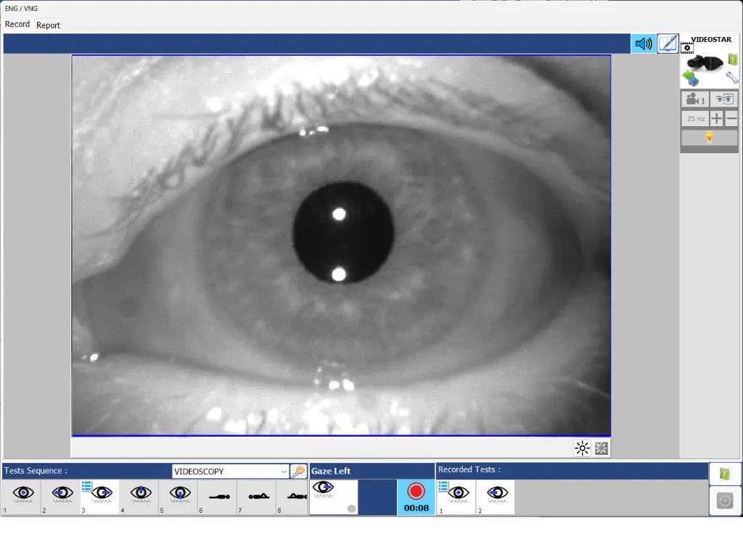
Task: Switch to the Report tab
Action: click(x=48, y=25)
